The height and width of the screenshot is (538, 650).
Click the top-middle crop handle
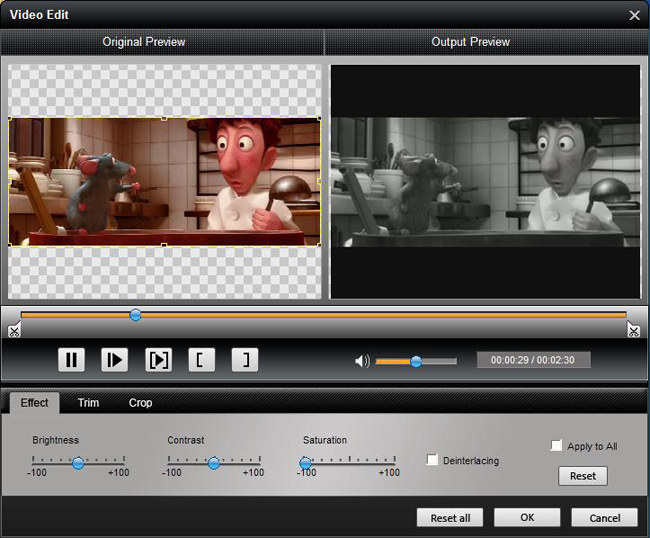pyautogui.click(x=164, y=119)
